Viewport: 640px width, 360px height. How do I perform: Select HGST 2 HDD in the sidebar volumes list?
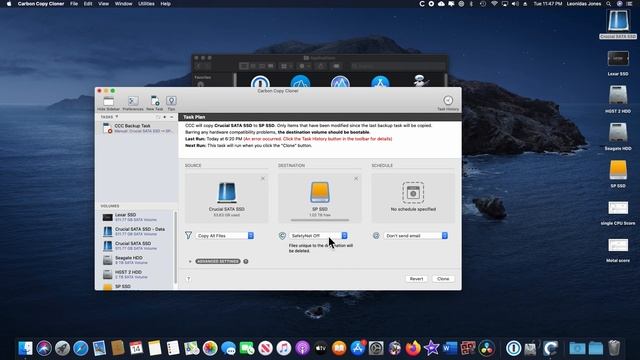136,274
